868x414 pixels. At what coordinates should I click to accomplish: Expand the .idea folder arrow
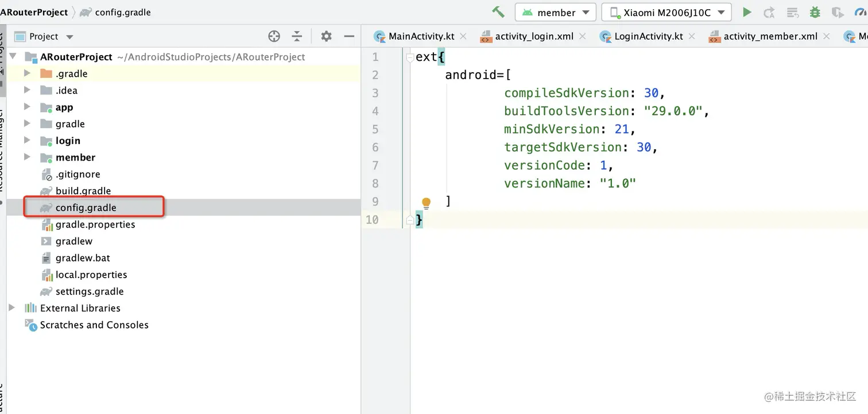tap(27, 90)
